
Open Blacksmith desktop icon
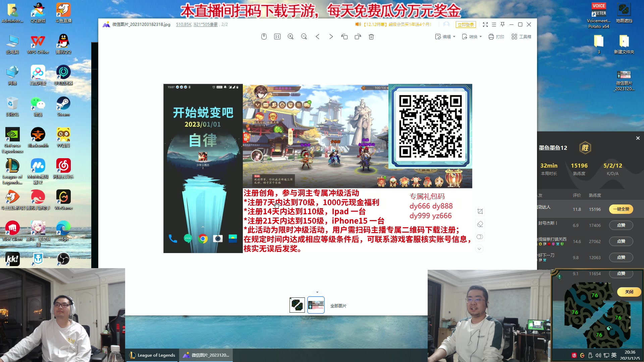[38, 137]
